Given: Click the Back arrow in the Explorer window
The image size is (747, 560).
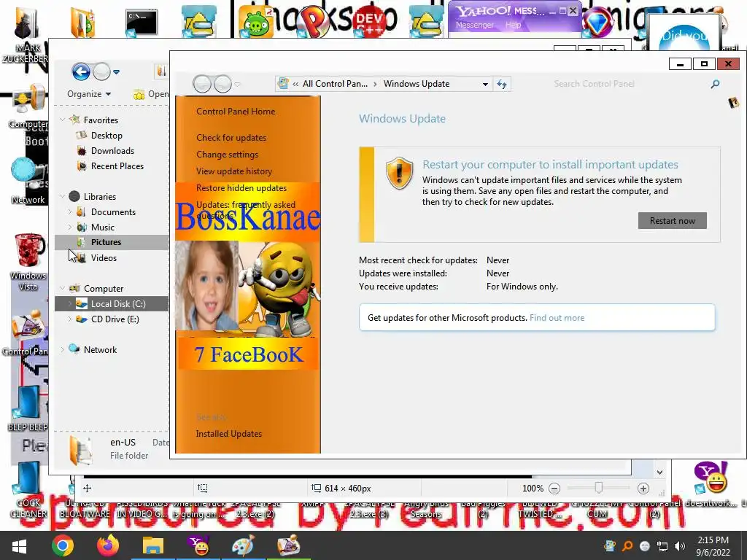Looking at the screenshot, I should pos(81,72).
